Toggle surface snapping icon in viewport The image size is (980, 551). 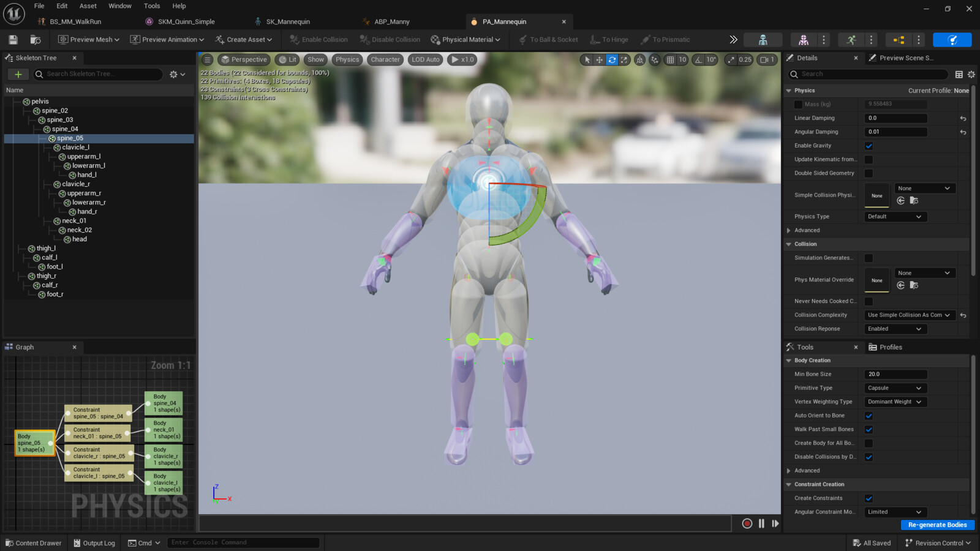coord(655,59)
